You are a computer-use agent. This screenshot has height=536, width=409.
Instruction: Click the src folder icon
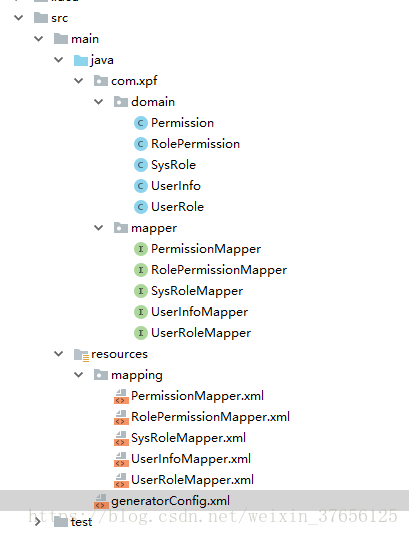coord(41,17)
